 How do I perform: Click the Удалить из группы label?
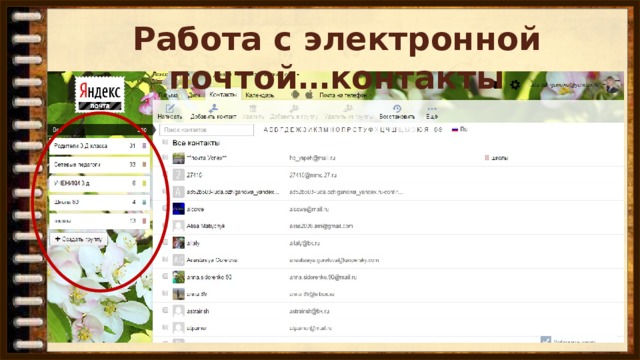[349, 117]
